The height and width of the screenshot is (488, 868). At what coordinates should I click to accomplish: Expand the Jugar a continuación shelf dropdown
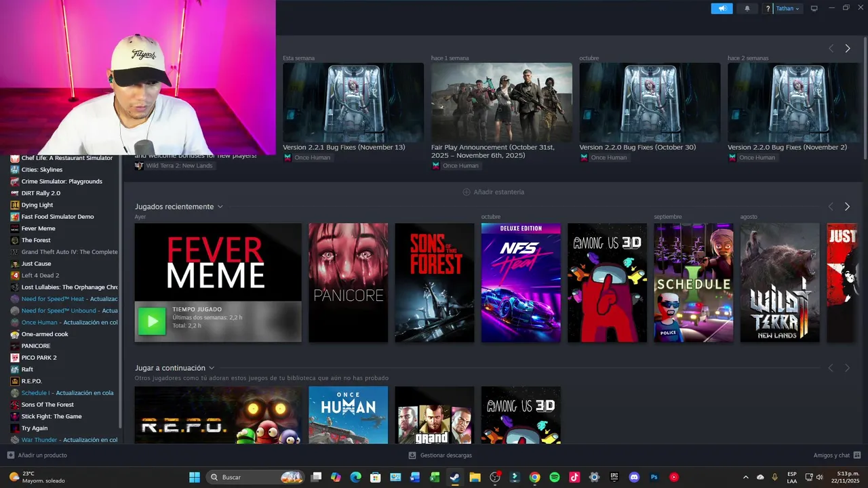coord(212,368)
